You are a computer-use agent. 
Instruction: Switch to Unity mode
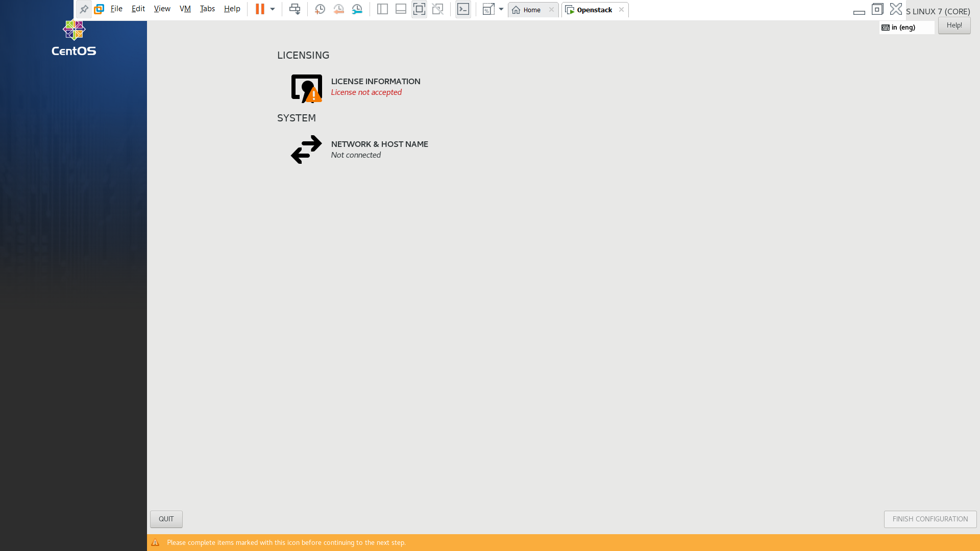pyautogui.click(x=437, y=9)
